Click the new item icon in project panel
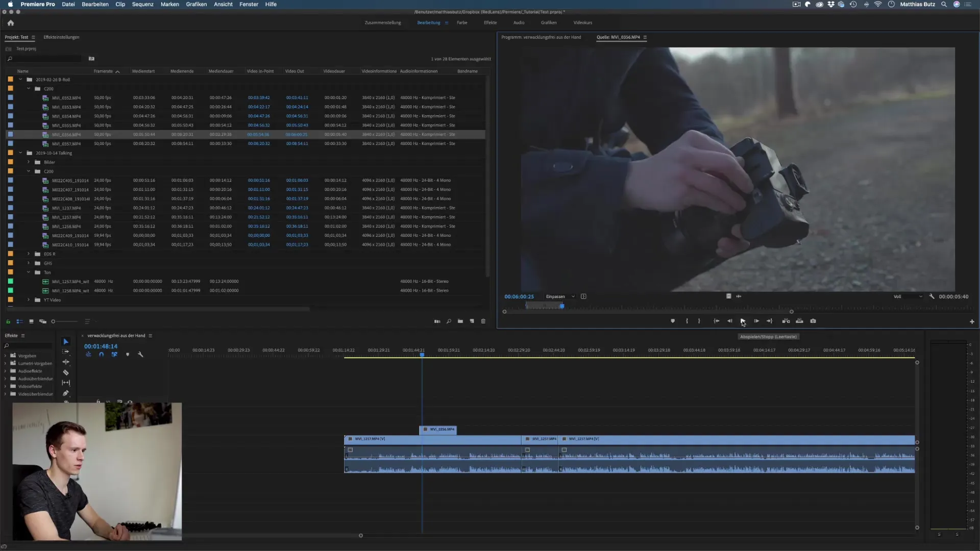This screenshot has width=980, height=551. pos(472,321)
